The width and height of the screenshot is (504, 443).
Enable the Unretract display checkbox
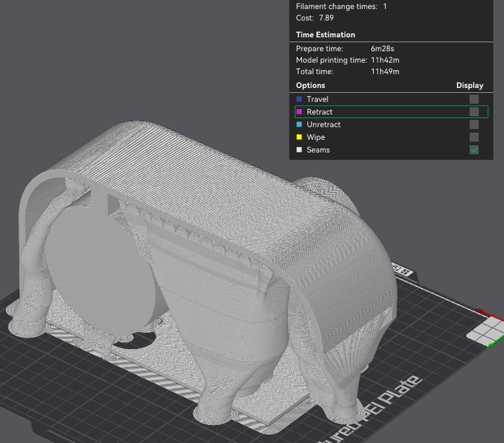coord(474,125)
